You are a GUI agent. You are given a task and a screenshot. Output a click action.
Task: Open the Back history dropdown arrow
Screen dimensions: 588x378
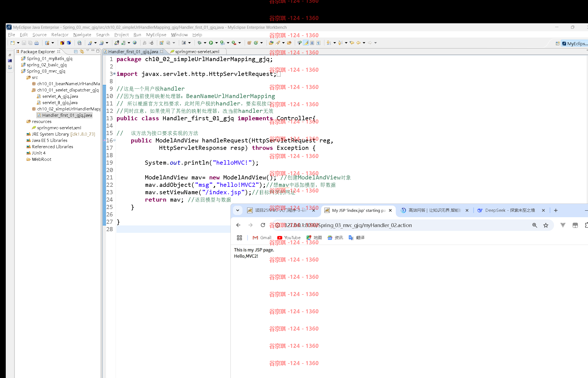pos(364,43)
